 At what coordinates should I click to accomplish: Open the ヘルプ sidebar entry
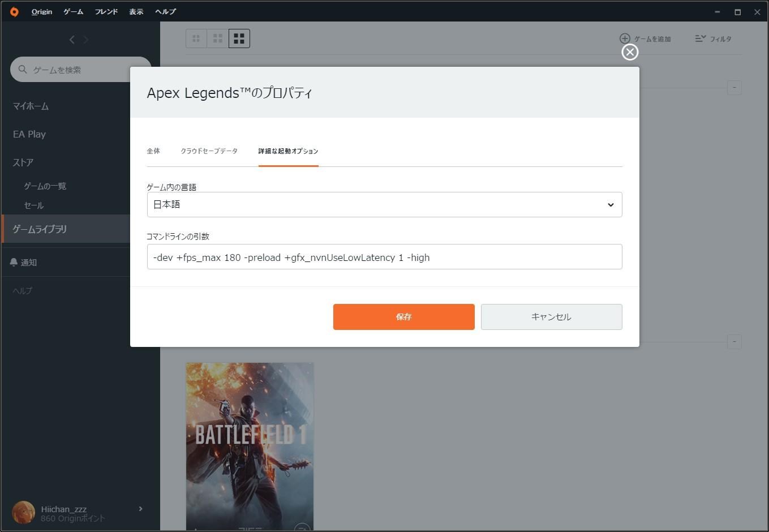[x=23, y=290]
